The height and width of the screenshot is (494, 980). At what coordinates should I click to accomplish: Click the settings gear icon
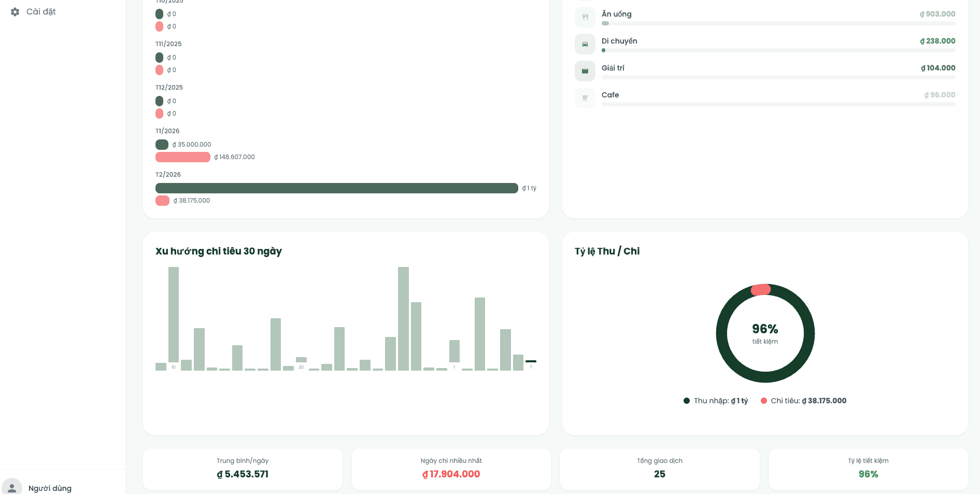tap(15, 11)
